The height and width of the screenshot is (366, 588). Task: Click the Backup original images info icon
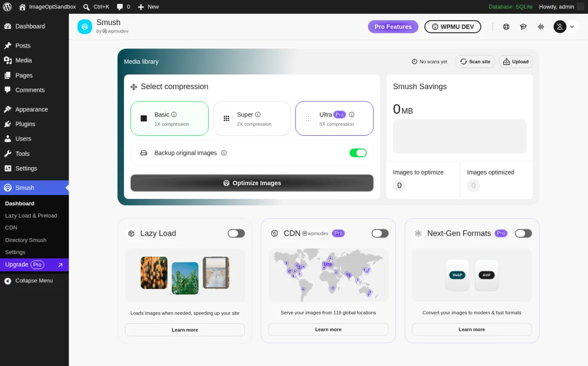pos(224,153)
